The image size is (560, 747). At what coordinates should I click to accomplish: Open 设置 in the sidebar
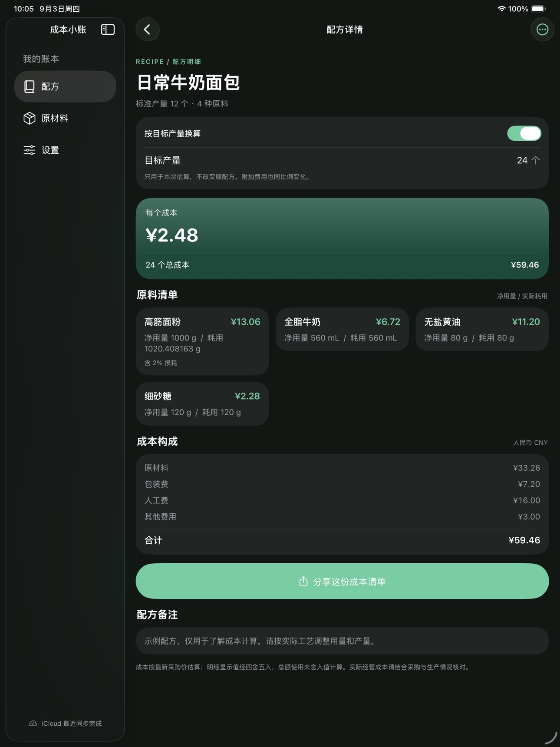65,150
